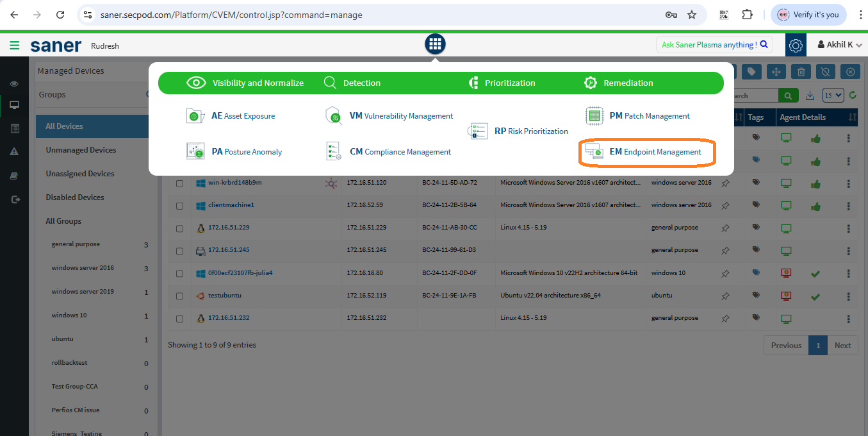
Task: Click the thumbs-up icon in clientmachine1 row
Action: coord(815,206)
